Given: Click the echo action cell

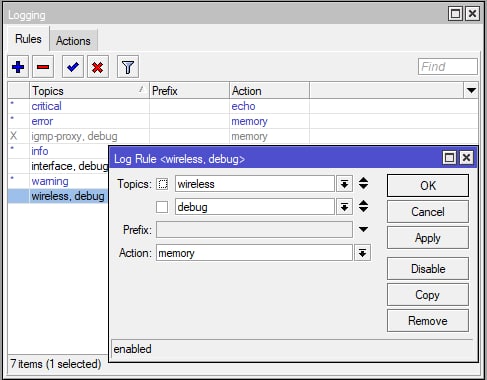Looking at the screenshot, I should tap(269, 106).
